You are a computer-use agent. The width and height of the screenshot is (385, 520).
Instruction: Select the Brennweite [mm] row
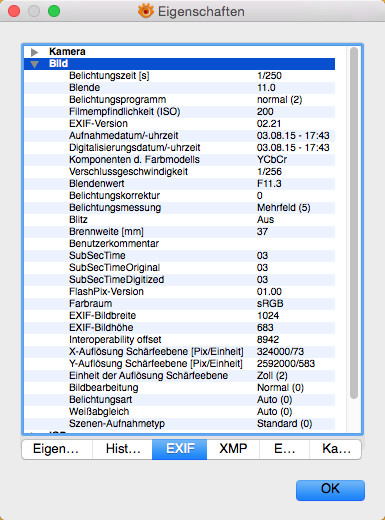tap(179, 232)
